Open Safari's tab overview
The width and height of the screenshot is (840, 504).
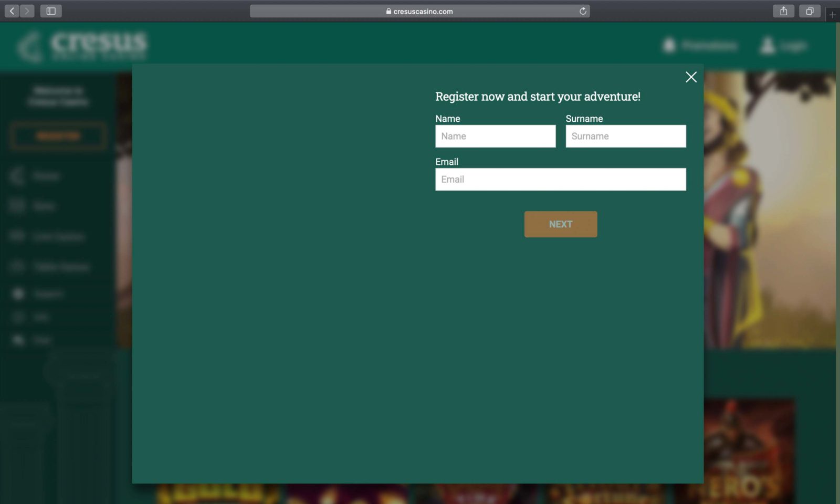[810, 10]
